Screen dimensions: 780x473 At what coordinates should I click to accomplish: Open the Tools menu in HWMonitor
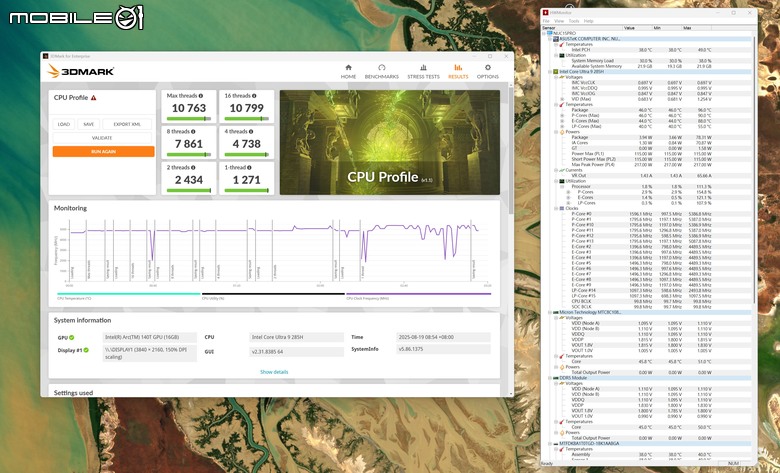(574, 21)
